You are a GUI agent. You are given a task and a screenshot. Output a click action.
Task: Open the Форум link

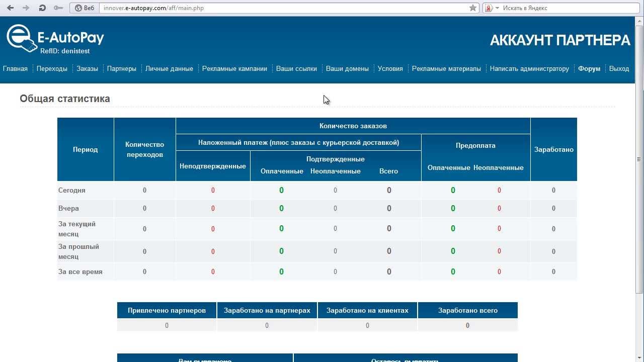point(589,68)
